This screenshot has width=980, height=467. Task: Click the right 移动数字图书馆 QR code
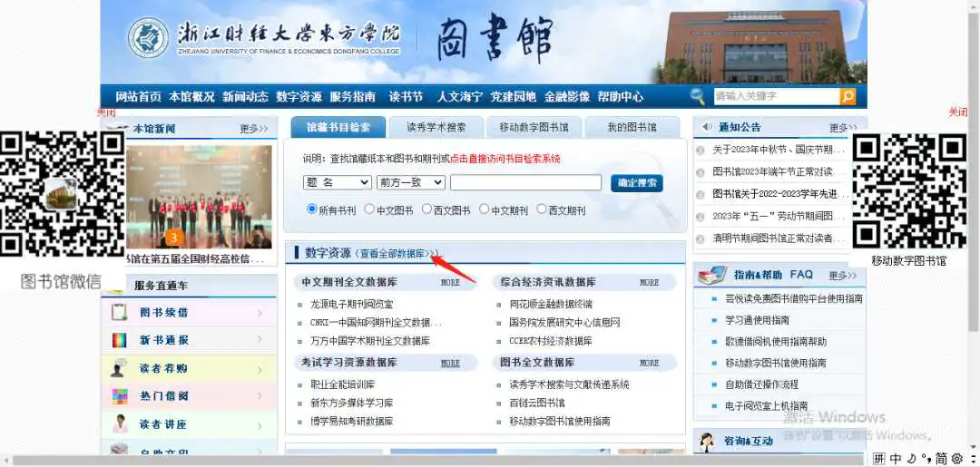click(x=909, y=190)
